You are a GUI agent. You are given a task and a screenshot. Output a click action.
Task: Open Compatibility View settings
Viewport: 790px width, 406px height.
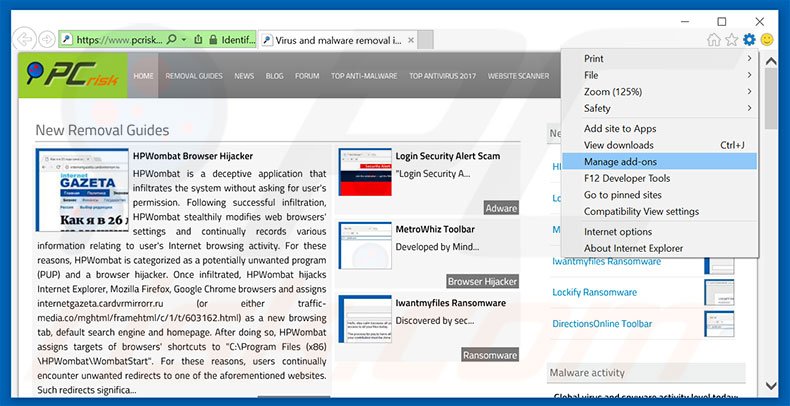[x=660, y=212]
